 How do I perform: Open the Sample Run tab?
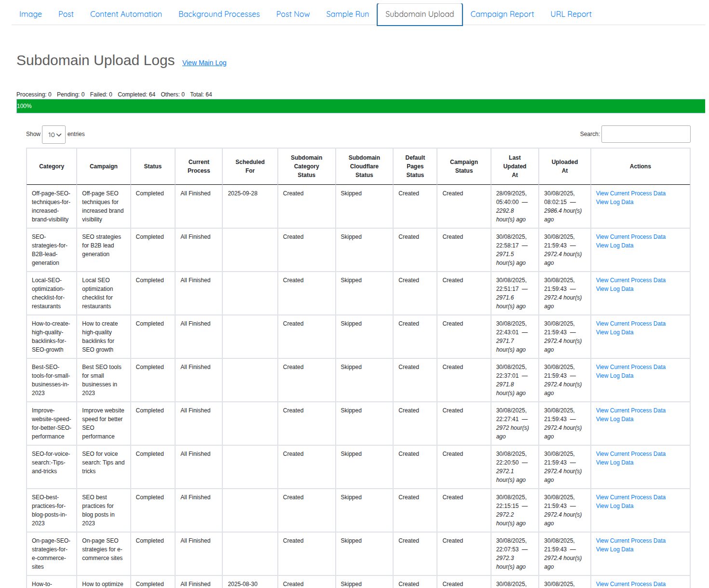347,14
